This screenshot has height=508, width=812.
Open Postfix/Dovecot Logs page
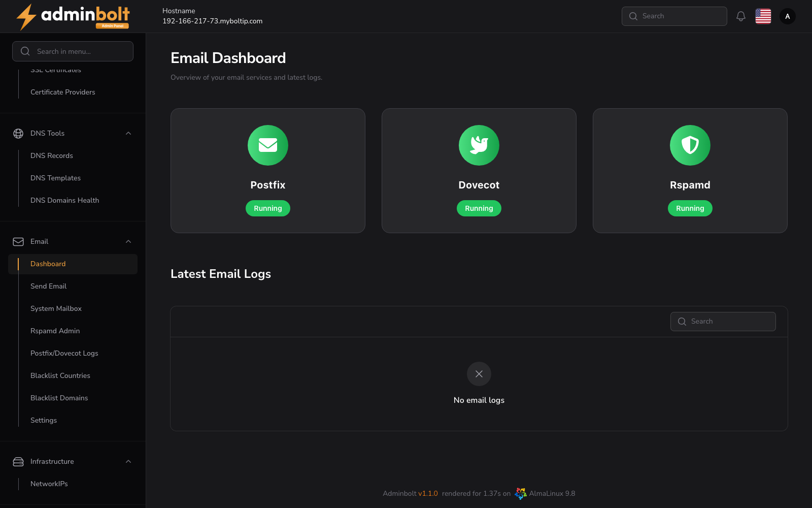pos(73,353)
